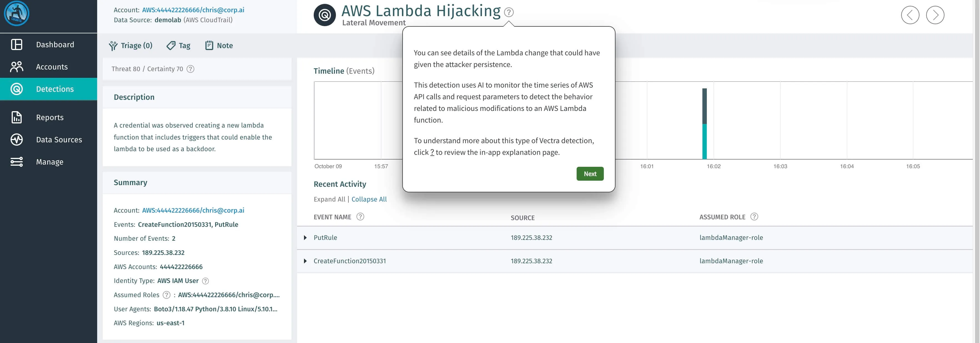The image size is (980, 343).
Task: Click the Note label text
Action: coord(225,46)
